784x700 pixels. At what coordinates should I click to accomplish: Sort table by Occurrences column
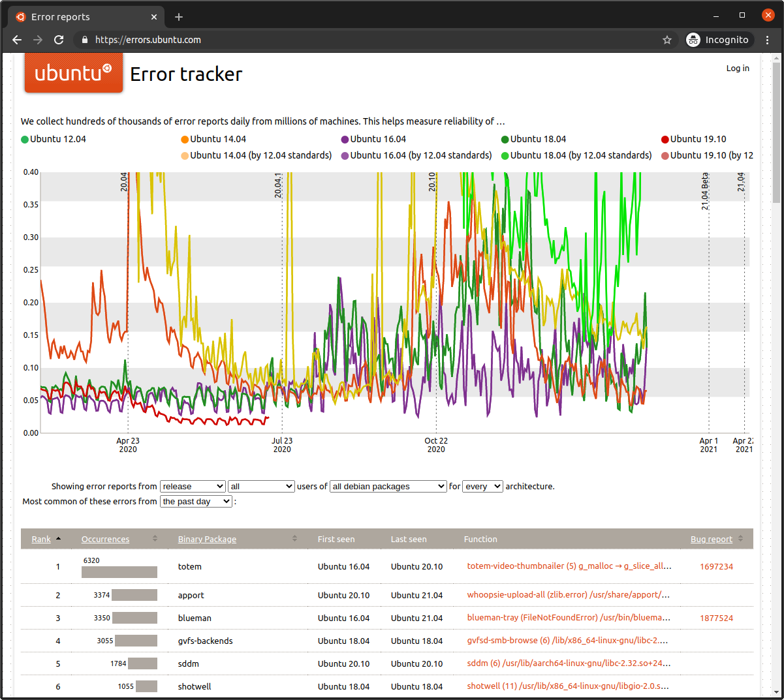pos(105,540)
